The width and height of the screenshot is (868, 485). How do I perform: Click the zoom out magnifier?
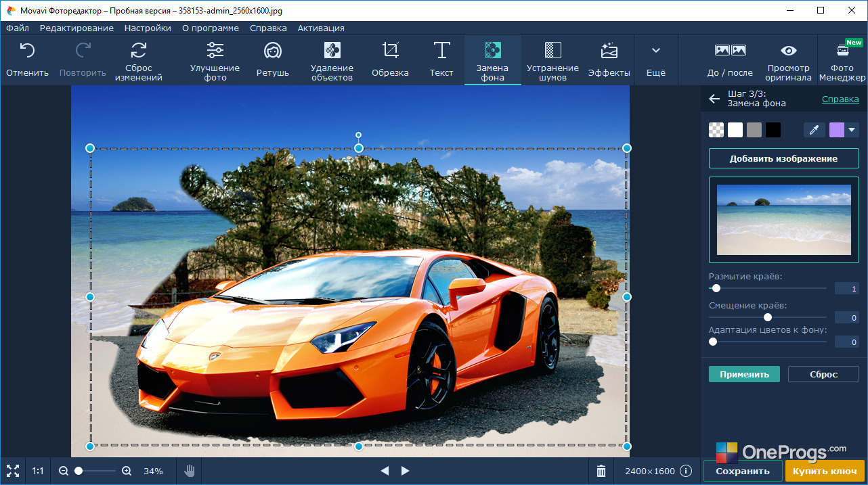tap(63, 471)
